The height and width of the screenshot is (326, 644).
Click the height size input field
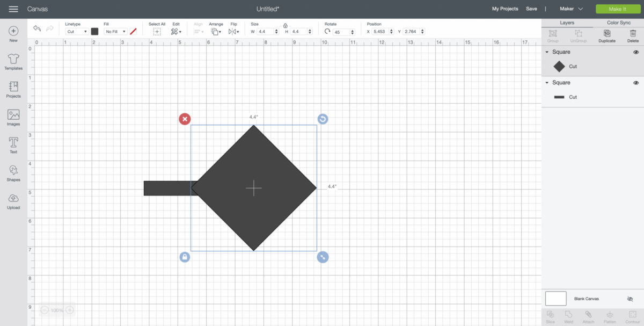[298, 32]
